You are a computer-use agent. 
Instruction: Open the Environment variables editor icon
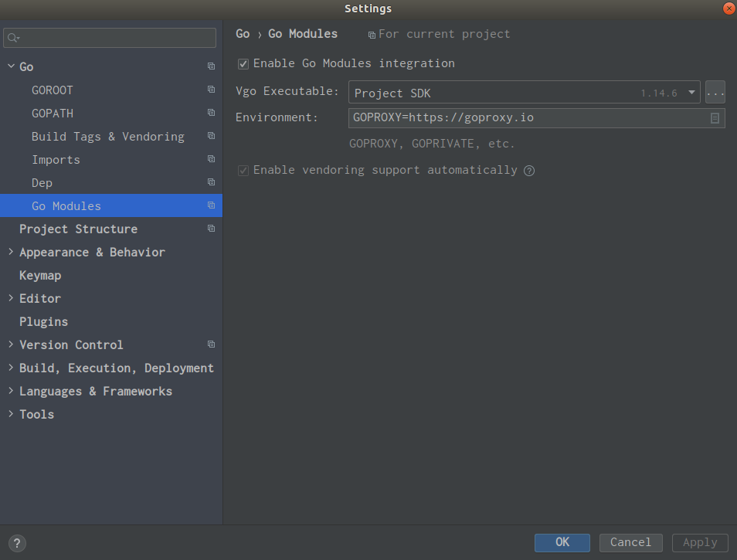(715, 118)
